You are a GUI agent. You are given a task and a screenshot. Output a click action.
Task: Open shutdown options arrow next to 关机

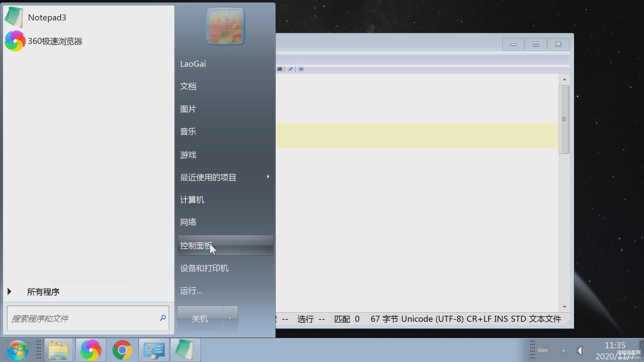(230, 318)
